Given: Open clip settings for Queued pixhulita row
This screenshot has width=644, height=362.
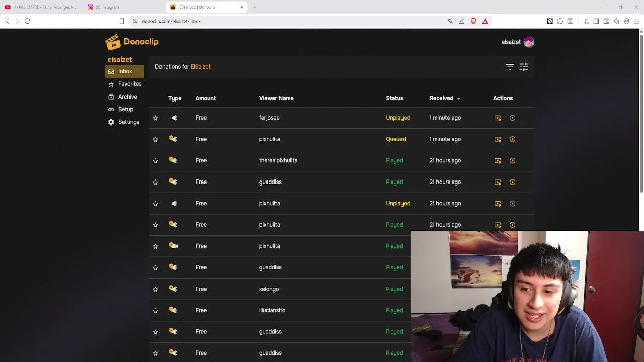Looking at the screenshot, I should tap(498, 139).
